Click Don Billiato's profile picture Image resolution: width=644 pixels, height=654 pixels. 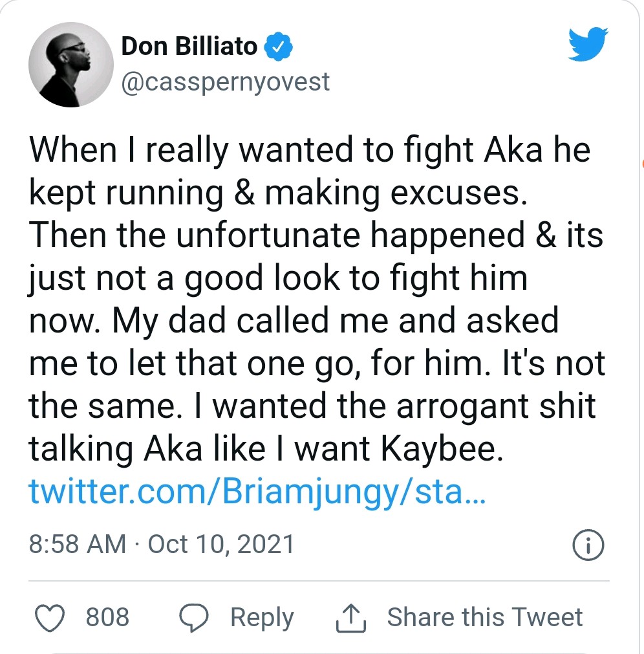pos(71,65)
